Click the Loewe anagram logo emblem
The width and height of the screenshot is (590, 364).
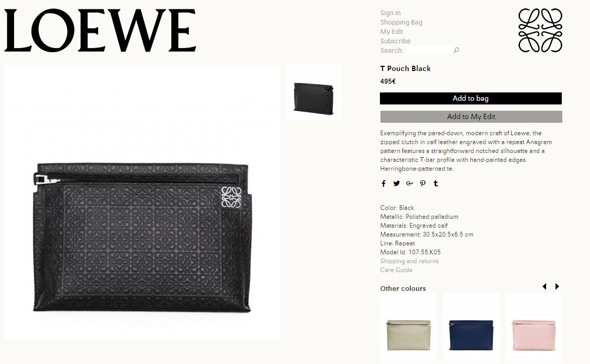click(540, 30)
